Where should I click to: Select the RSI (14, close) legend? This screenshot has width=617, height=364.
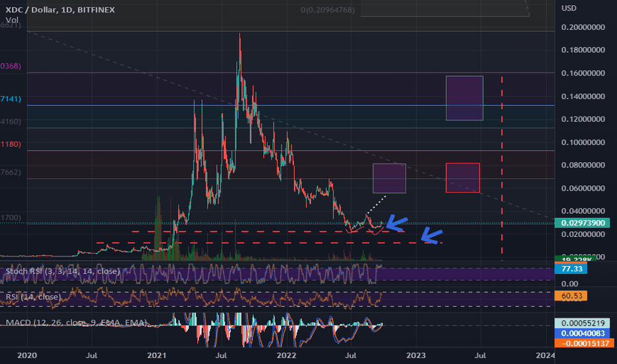pyautogui.click(x=34, y=296)
